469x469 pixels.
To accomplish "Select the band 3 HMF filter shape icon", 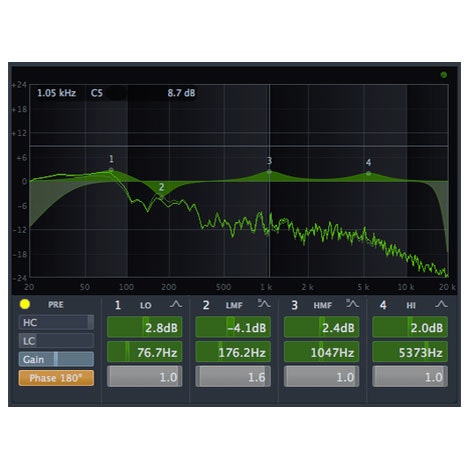I will [x=352, y=304].
